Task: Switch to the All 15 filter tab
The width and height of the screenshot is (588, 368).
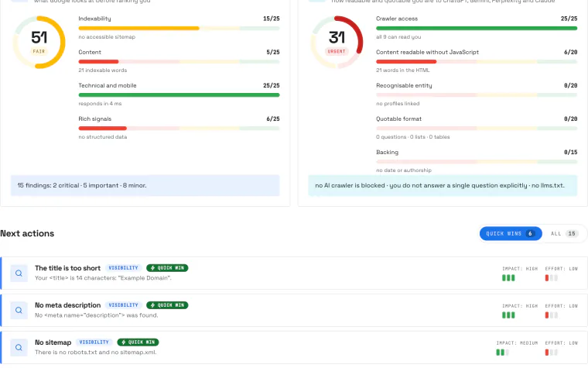Action: click(x=564, y=233)
